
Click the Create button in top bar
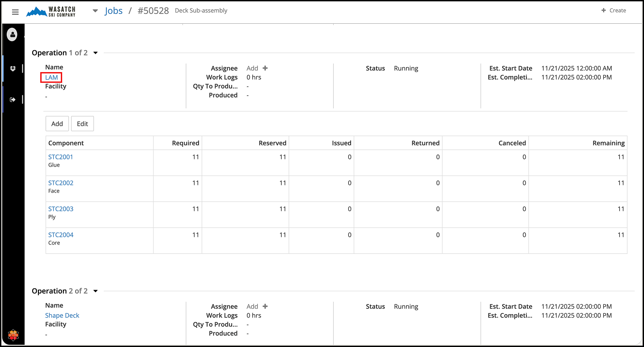click(x=614, y=10)
